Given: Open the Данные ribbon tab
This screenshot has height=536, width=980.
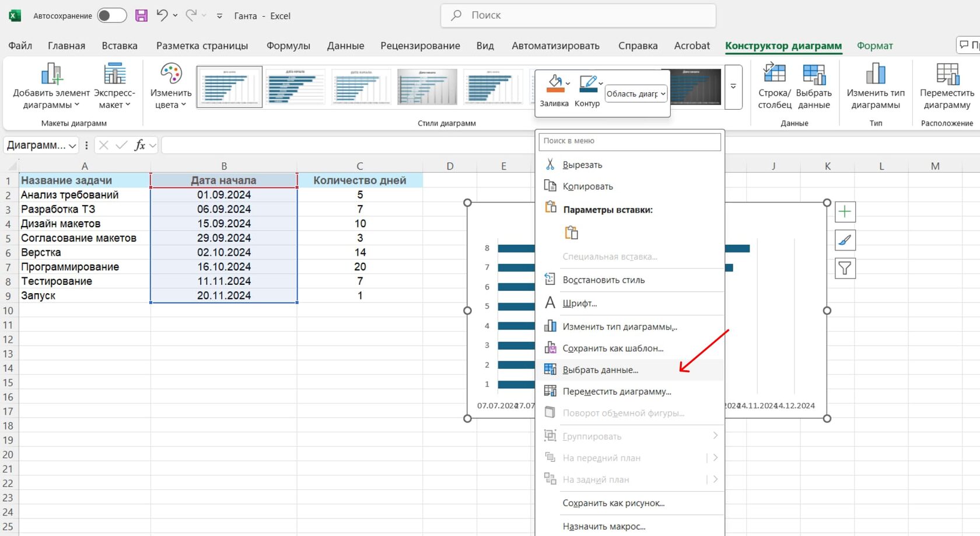Looking at the screenshot, I should click(x=345, y=46).
